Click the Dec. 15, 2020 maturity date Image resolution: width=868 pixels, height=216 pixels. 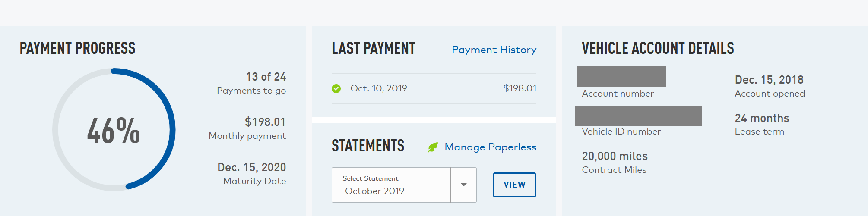252,167
